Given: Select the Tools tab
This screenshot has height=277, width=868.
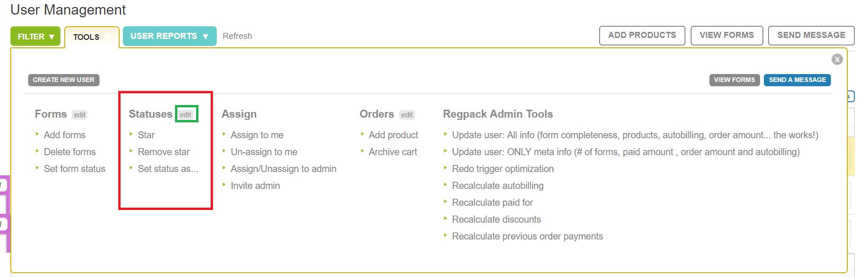Looking at the screenshot, I should [87, 37].
